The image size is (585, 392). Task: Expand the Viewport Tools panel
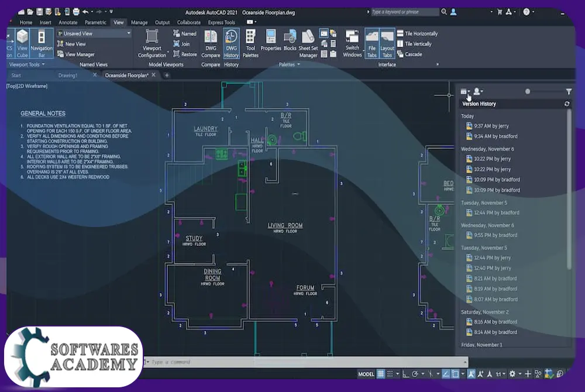click(x=27, y=64)
